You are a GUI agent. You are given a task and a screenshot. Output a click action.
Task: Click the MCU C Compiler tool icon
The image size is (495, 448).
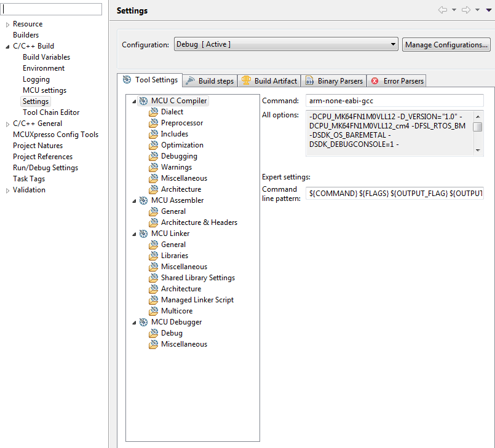(x=144, y=101)
